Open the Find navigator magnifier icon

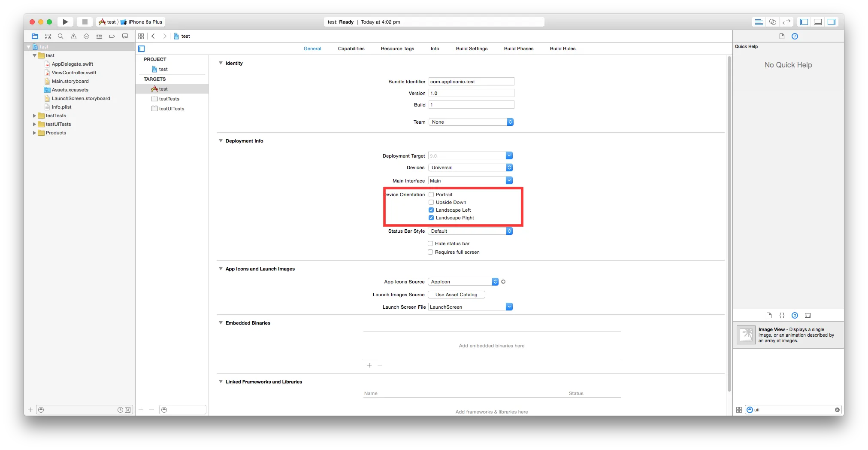(60, 36)
